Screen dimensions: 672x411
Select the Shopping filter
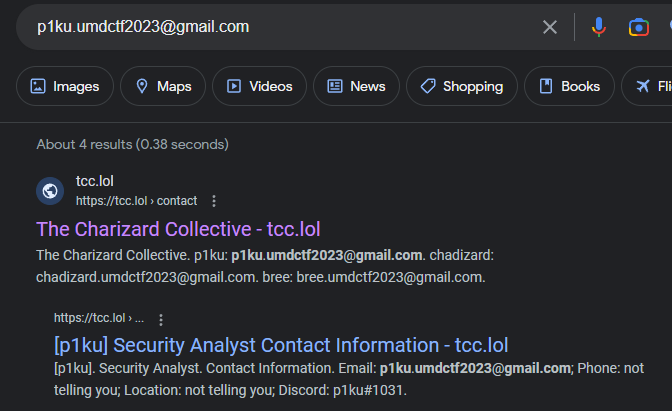click(461, 86)
